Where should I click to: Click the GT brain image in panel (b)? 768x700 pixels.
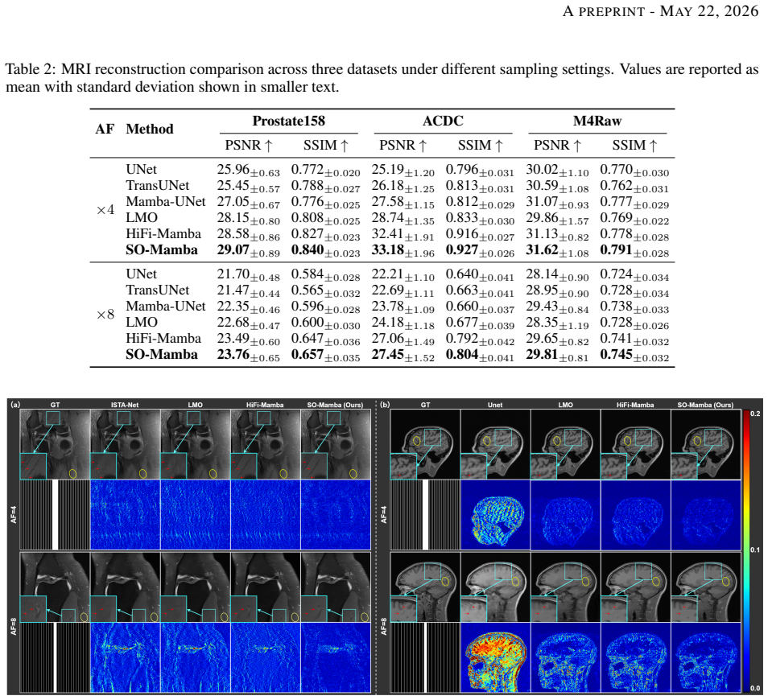pyautogui.click(x=425, y=444)
